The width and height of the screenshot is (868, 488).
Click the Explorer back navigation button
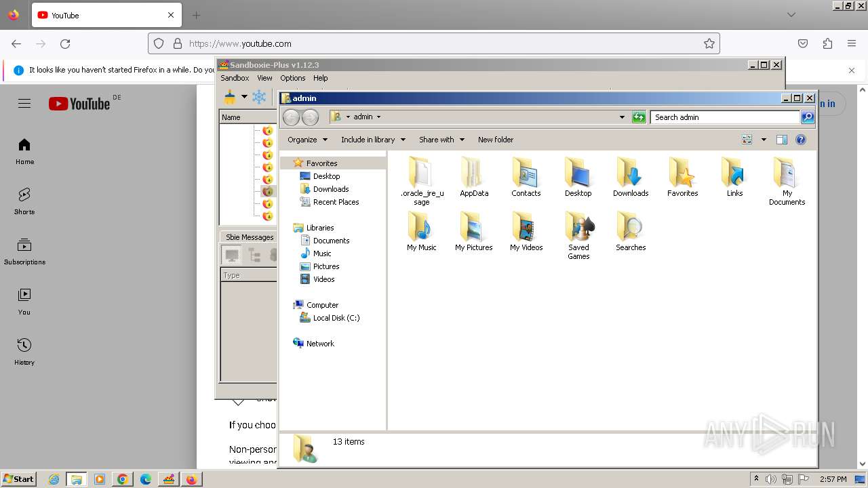tap(291, 117)
